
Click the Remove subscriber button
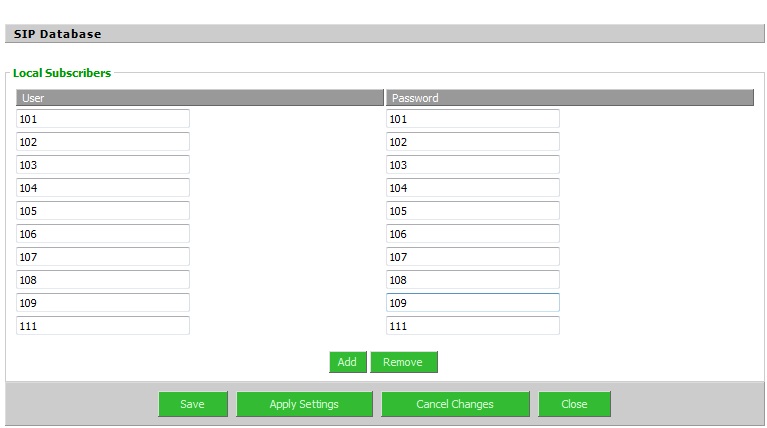point(404,362)
